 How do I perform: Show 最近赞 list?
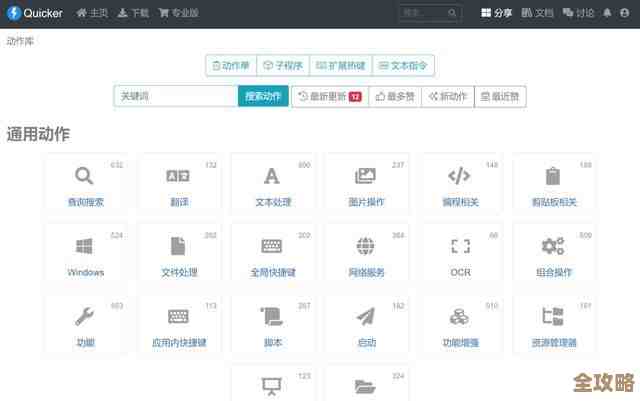[x=500, y=96]
